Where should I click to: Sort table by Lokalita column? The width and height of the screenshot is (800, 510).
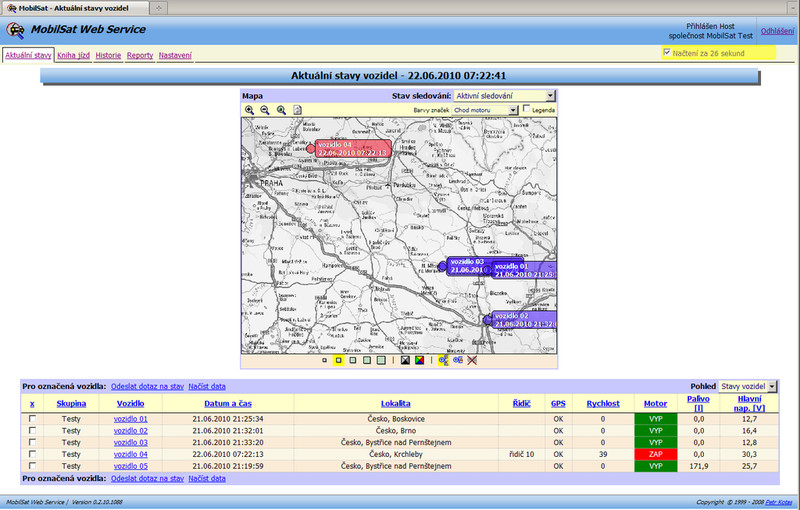pos(396,403)
